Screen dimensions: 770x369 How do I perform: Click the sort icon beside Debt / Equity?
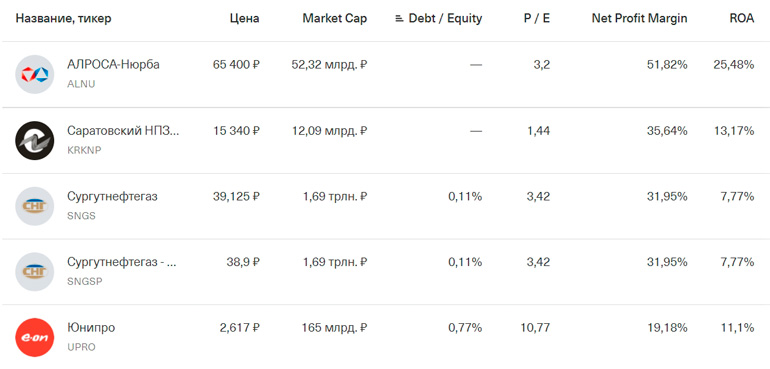coord(399,19)
